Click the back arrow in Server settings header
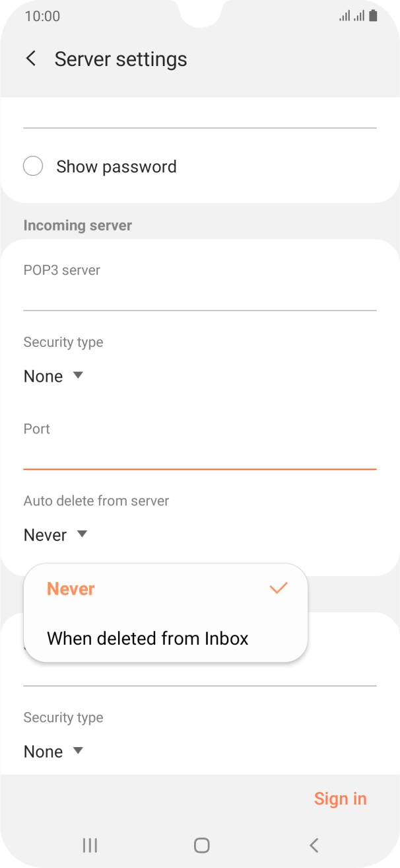The height and width of the screenshot is (868, 400). click(x=31, y=59)
